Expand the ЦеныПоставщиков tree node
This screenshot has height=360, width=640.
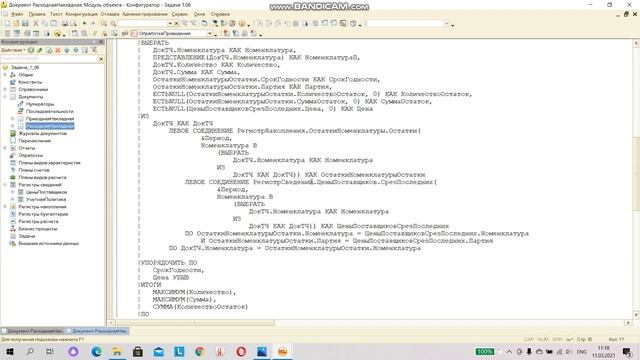point(13,192)
